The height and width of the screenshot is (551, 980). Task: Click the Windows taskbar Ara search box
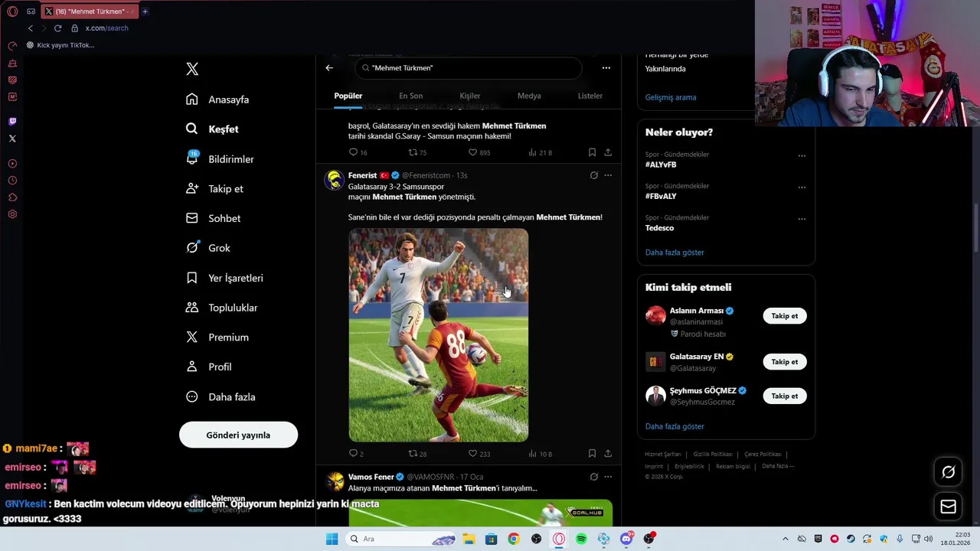(400, 539)
